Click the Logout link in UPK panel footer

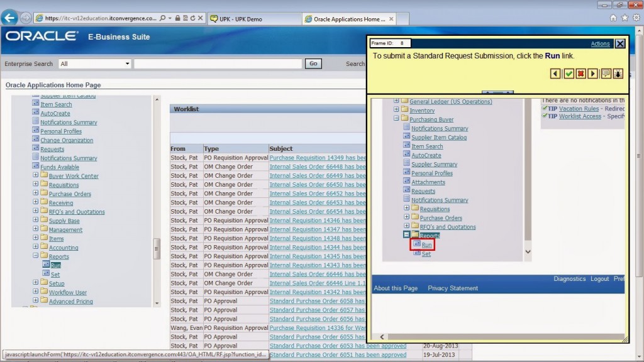coord(599,278)
